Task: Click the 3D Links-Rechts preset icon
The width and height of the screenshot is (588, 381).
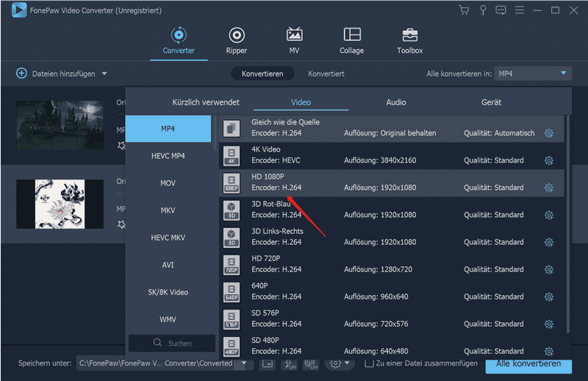Action: tap(232, 238)
